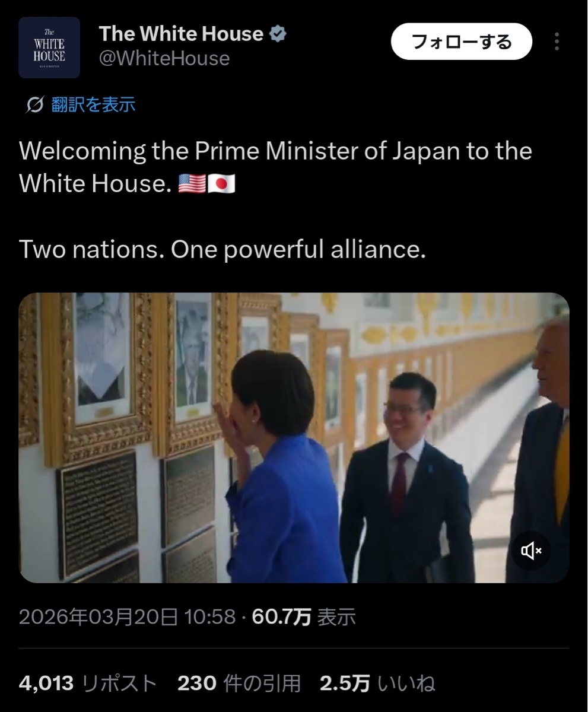The width and height of the screenshot is (588, 712).
Task: Unmute the video with the speaker icon
Action: coord(531,551)
